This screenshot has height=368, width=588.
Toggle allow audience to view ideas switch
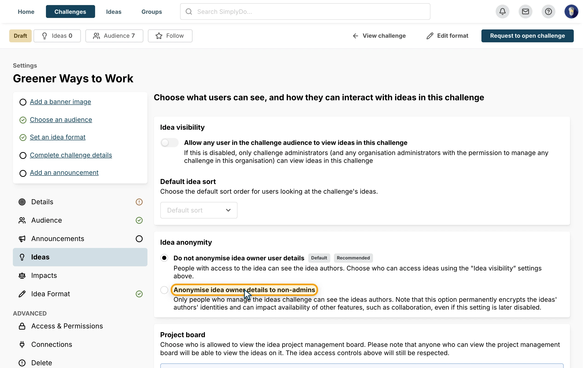coord(169,143)
